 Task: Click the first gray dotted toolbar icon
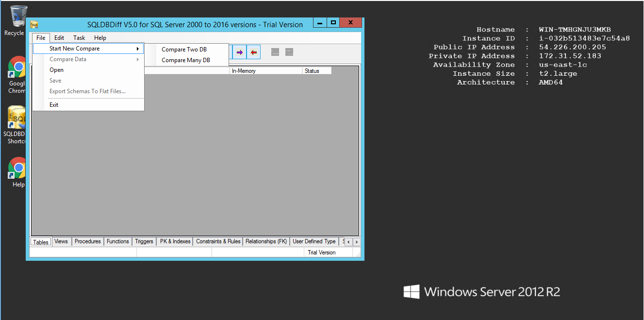(x=275, y=52)
